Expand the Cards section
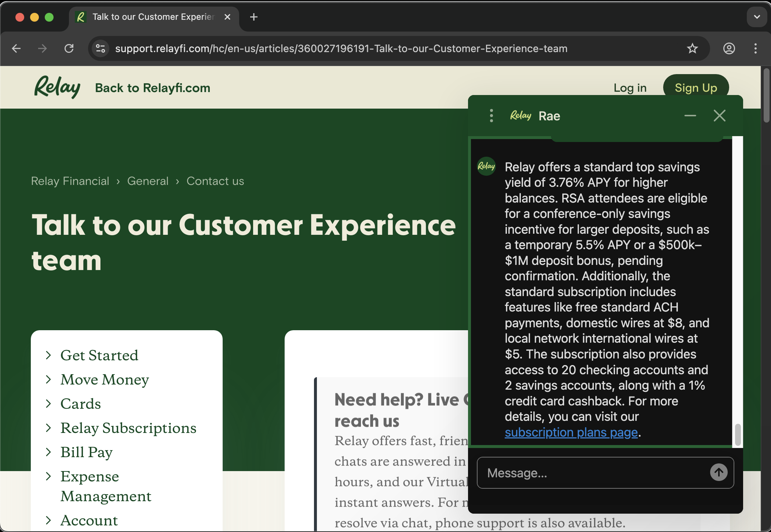Image resolution: width=771 pixels, height=532 pixels. [x=80, y=404]
